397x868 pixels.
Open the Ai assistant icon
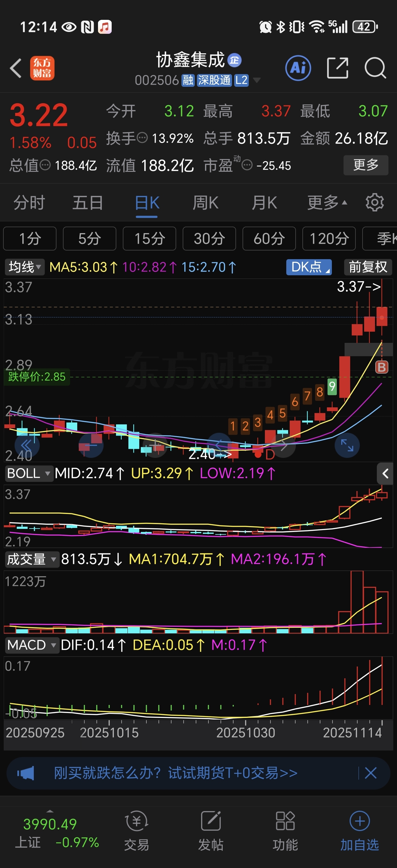point(298,68)
